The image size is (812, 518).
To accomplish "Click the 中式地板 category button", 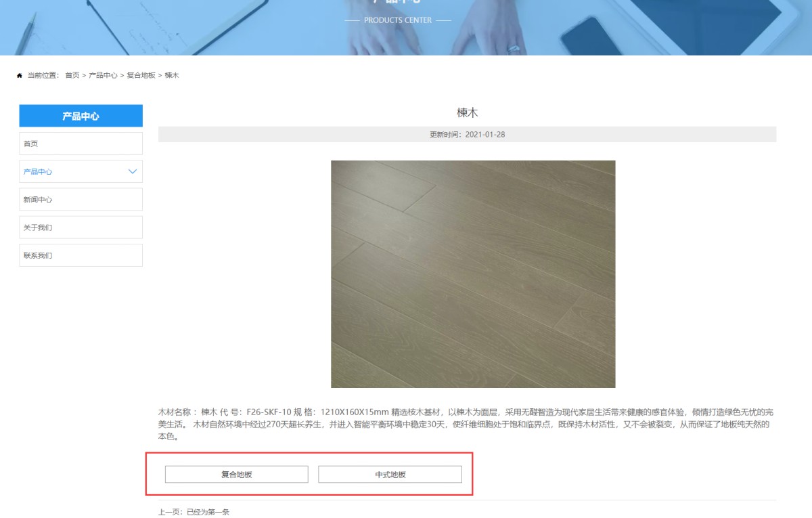I will point(390,475).
